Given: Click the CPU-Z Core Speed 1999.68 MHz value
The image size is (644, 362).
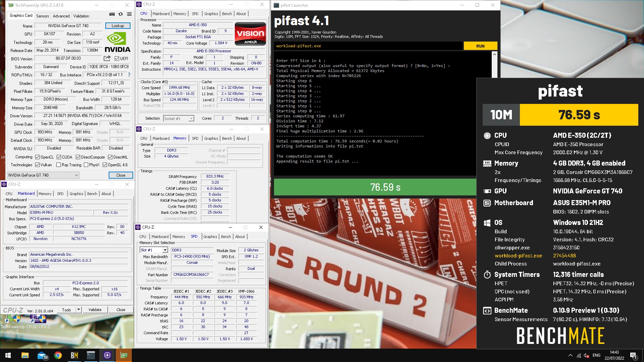Looking at the screenshot, I should [x=179, y=87].
